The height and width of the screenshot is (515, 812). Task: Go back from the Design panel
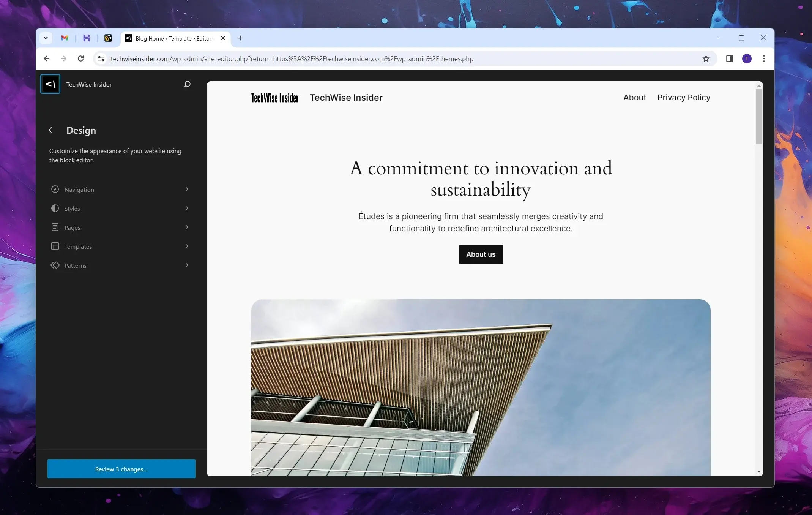pyautogui.click(x=50, y=130)
